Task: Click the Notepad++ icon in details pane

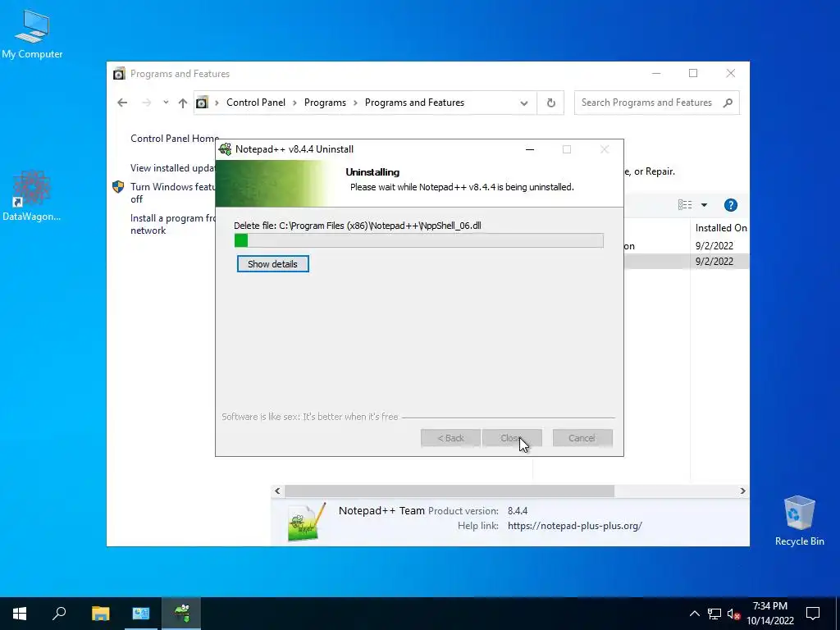Action: [307, 522]
